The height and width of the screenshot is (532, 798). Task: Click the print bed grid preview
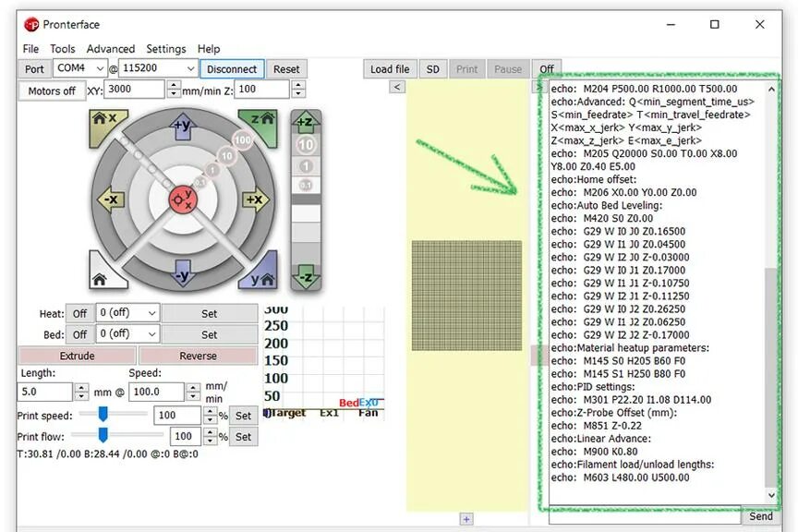click(466, 296)
